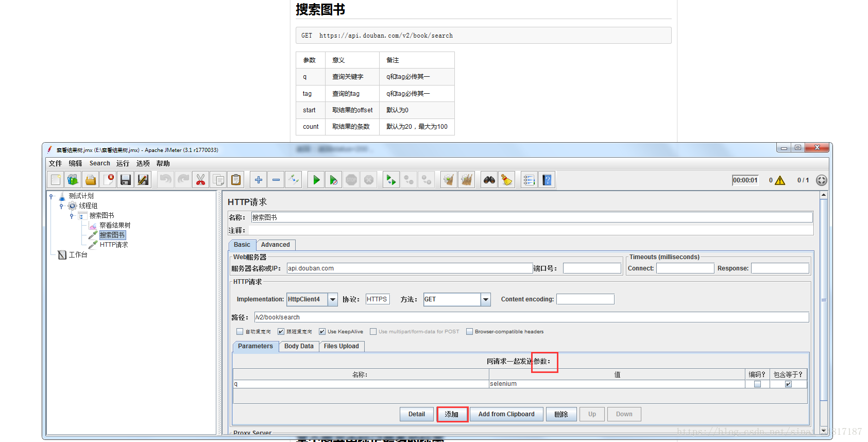Collapse all nodes with minus icon

(x=276, y=180)
